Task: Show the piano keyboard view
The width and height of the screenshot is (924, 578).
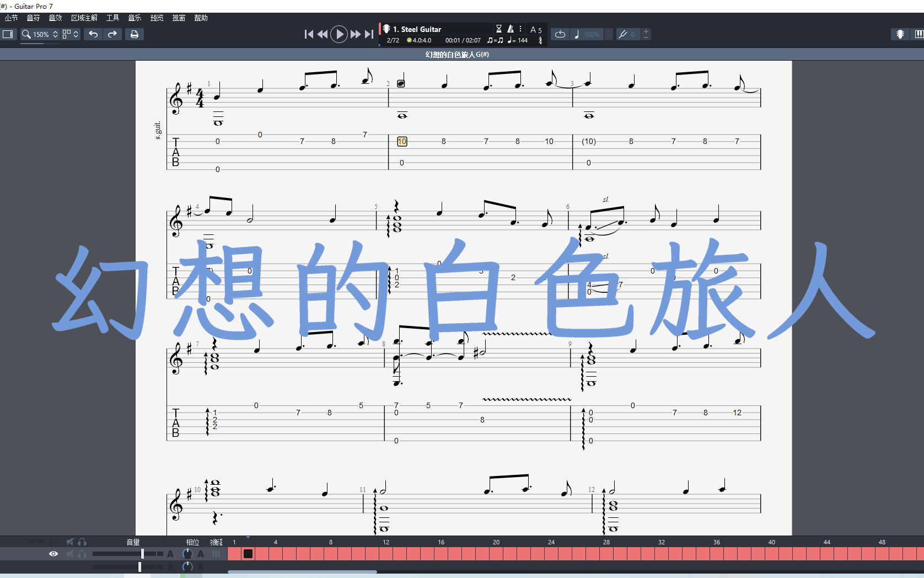Action: point(918,34)
